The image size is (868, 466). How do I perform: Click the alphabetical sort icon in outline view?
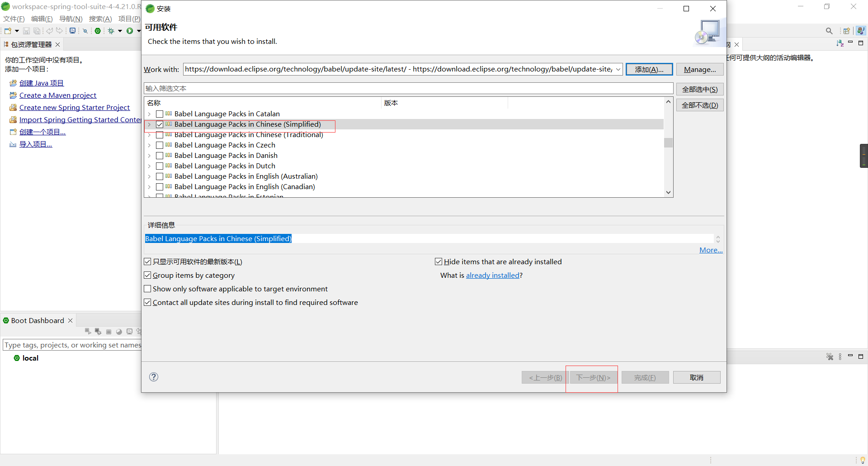[840, 43]
